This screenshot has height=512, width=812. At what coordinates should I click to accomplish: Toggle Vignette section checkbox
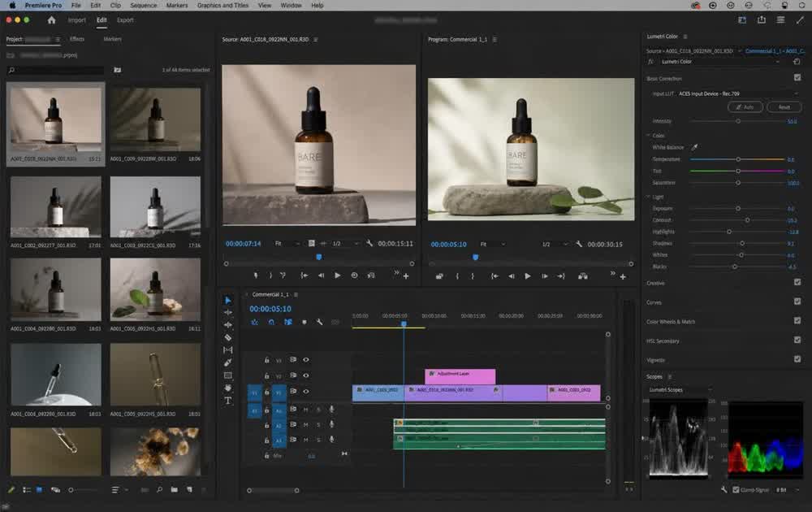click(797, 358)
